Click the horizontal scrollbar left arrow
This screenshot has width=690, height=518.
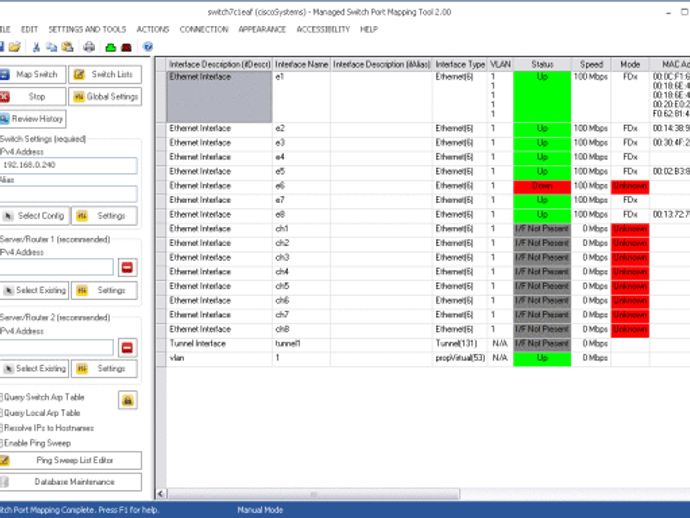coord(161,494)
